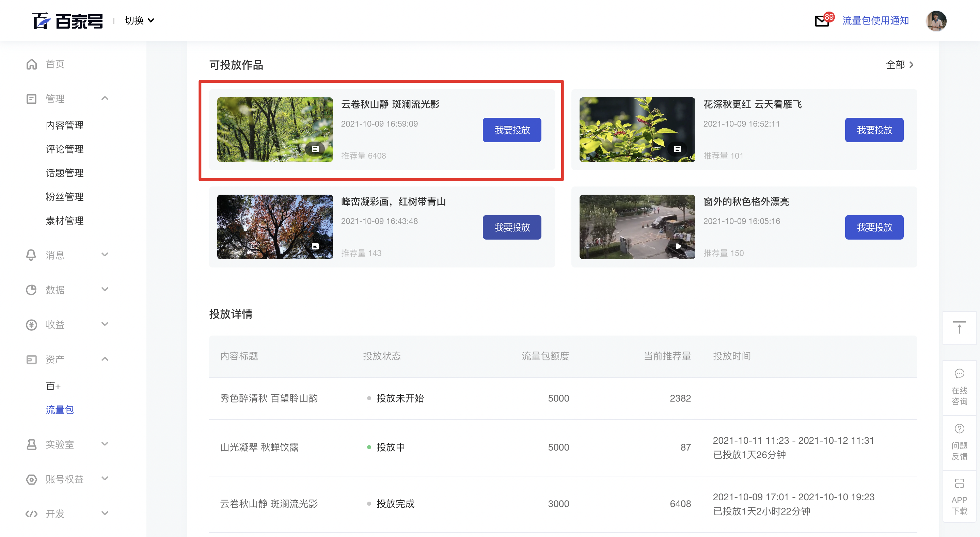Click 投放状态 column header

(382, 356)
